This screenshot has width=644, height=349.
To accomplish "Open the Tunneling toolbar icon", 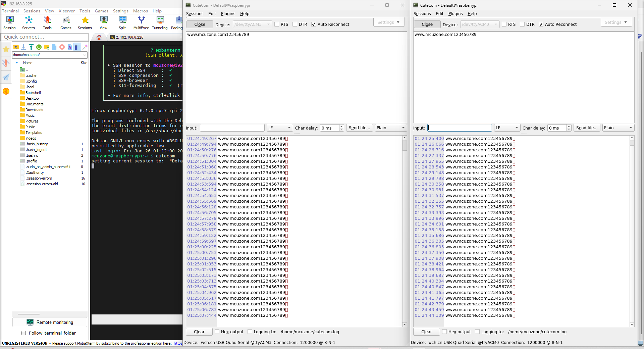I will pos(160,23).
